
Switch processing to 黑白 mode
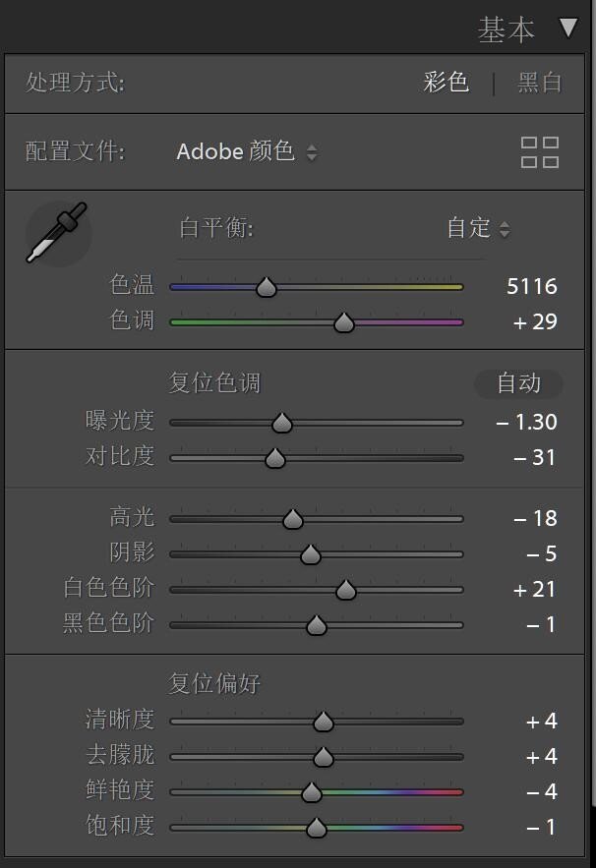click(x=540, y=83)
